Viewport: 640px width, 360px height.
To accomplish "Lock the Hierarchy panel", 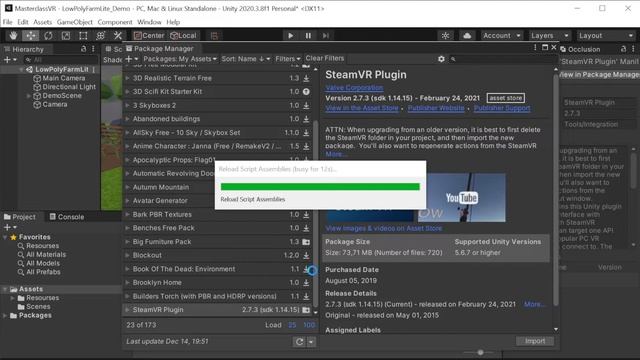I will coord(84,49).
